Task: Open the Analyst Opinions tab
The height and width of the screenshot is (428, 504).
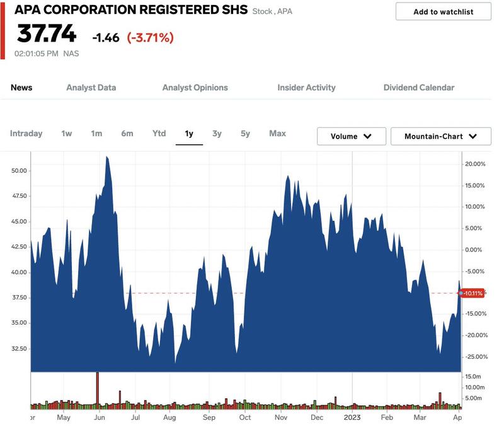Action: [x=195, y=88]
